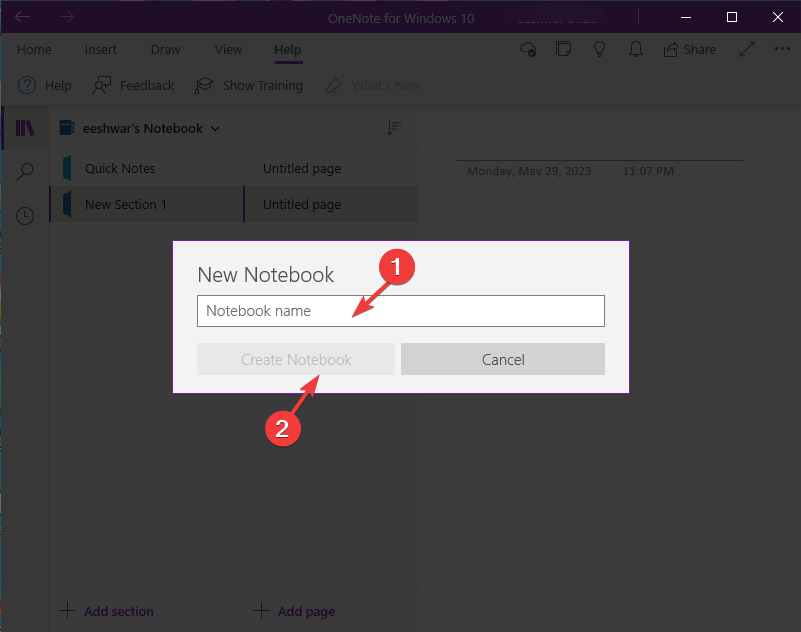Click the lightbulb tips icon
The width and height of the screenshot is (801, 632).
[x=599, y=49]
